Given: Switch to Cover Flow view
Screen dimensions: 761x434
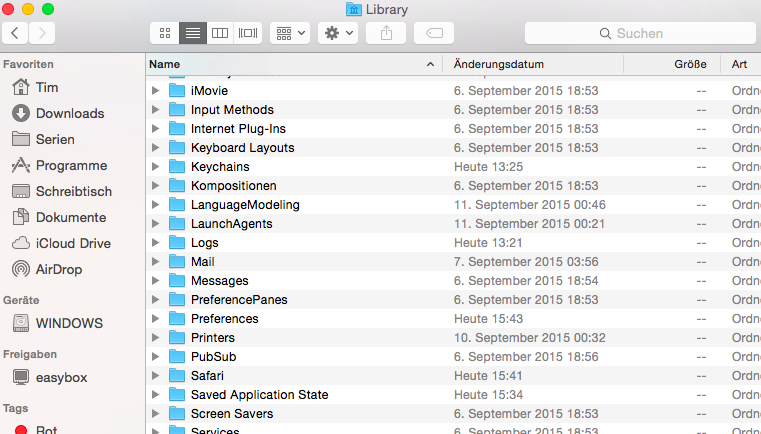Looking at the screenshot, I should coord(248,33).
